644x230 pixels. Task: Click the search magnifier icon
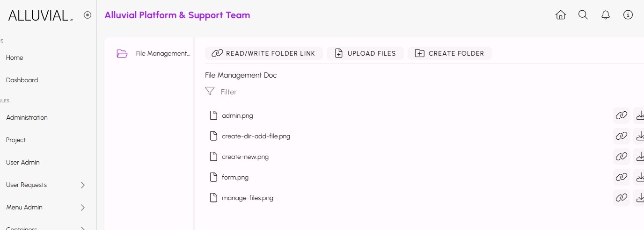tap(583, 15)
